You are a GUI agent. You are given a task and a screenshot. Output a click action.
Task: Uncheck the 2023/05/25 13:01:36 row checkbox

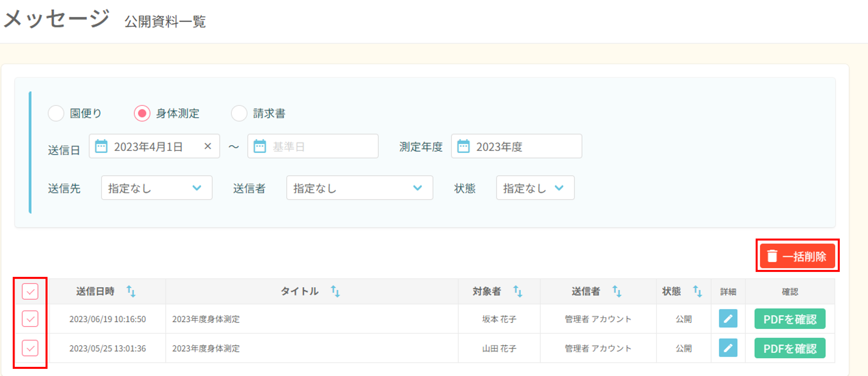tap(30, 348)
